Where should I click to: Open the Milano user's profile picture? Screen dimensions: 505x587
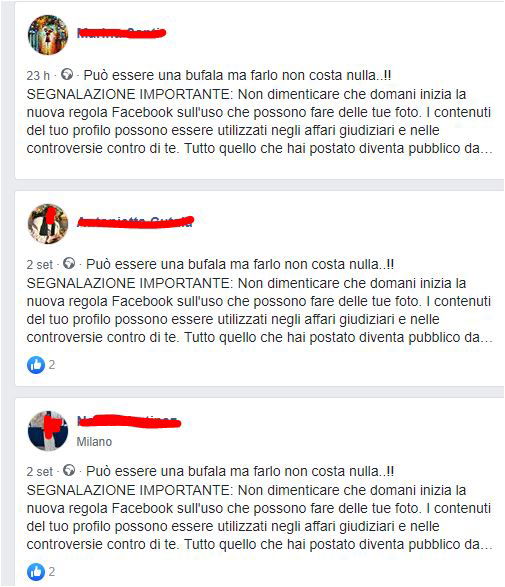tap(48, 431)
